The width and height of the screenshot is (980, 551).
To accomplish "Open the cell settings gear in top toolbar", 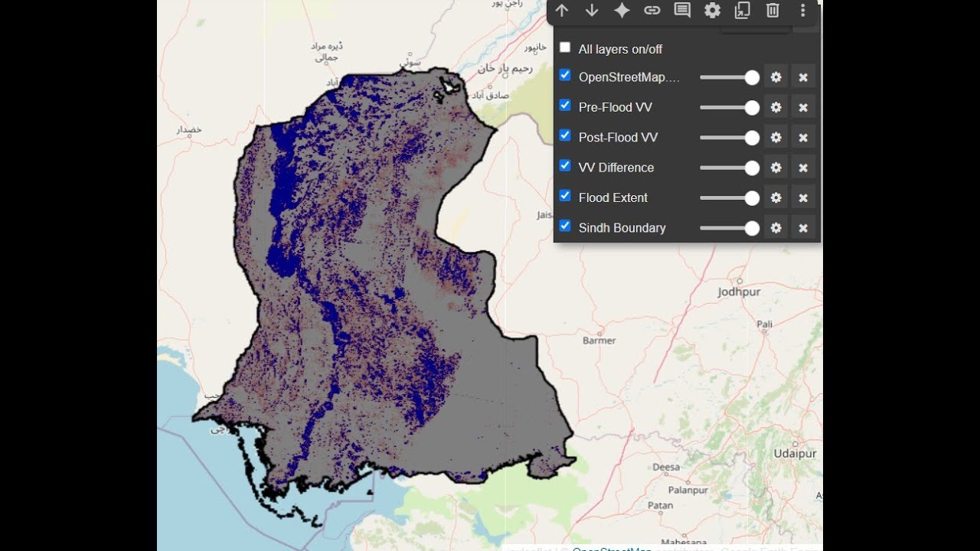I will tap(713, 10).
